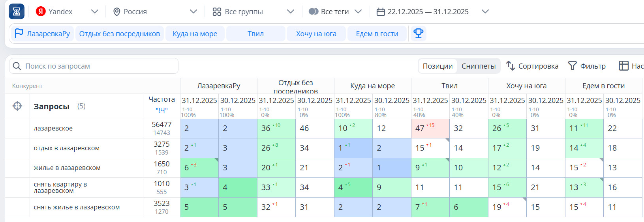644x222 pixels.
Task: Click the crosshair target icon beside Запросы
Action: click(x=17, y=106)
